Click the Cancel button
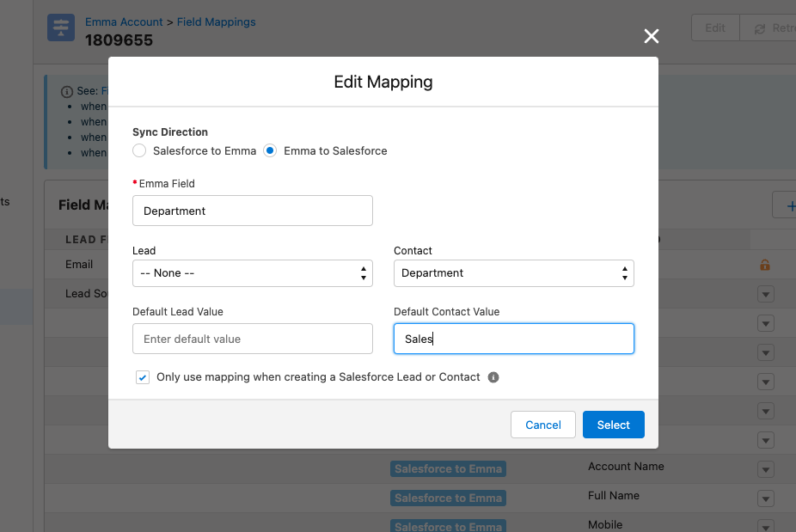The image size is (796, 532). click(x=543, y=425)
